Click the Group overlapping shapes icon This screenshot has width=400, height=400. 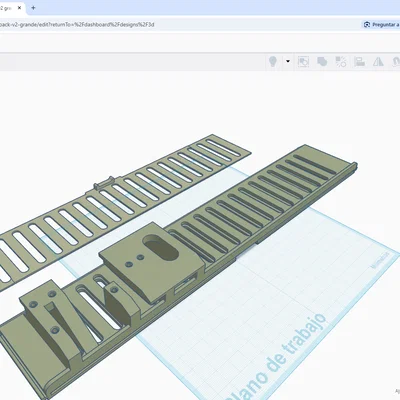pyautogui.click(x=322, y=62)
